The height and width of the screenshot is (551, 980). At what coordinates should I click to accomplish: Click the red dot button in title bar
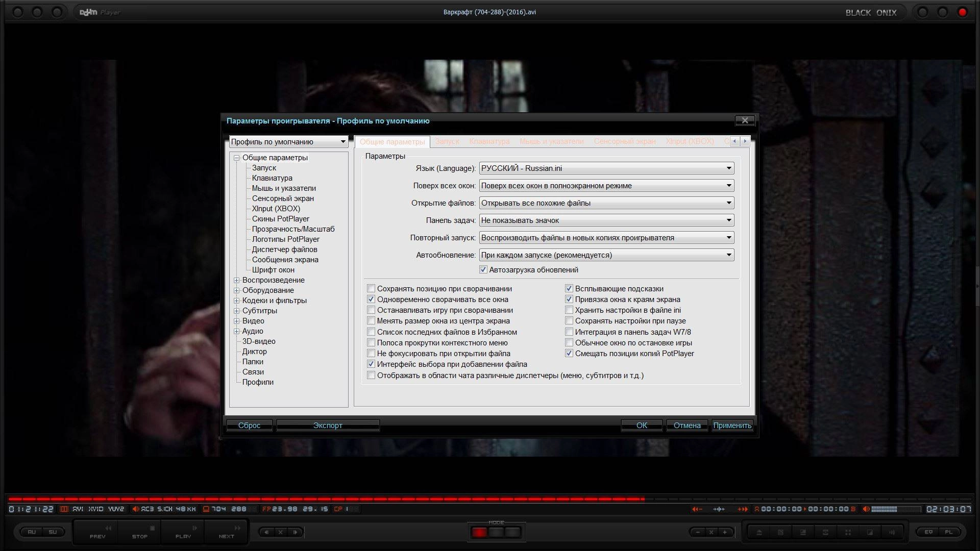[962, 12]
